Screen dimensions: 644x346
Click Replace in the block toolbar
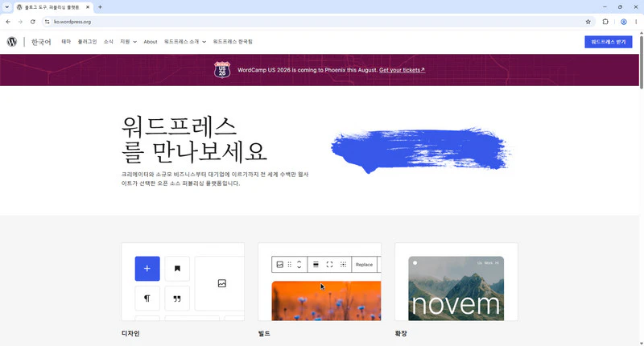(x=365, y=265)
